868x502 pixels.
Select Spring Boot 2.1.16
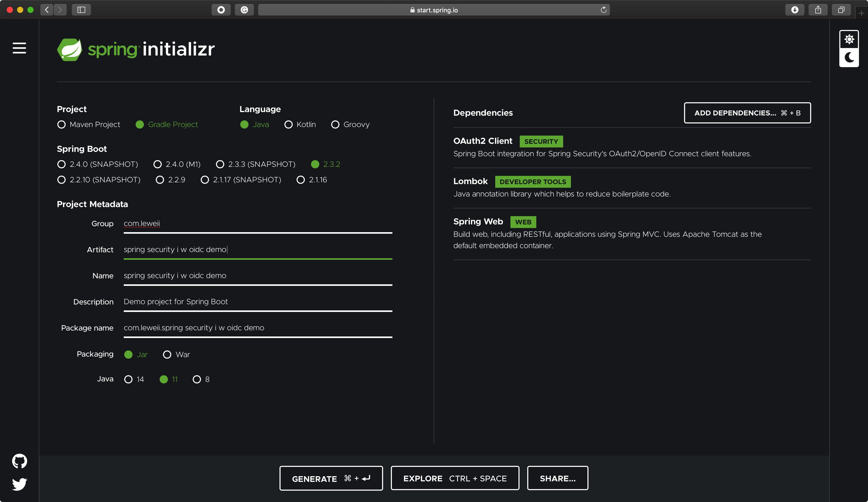click(312, 180)
